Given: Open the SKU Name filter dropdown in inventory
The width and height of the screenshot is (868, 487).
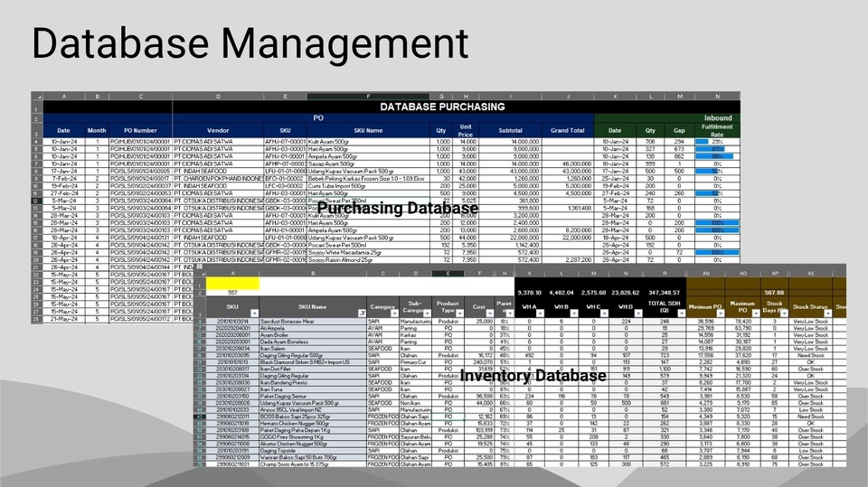Looking at the screenshot, I should (x=362, y=312).
